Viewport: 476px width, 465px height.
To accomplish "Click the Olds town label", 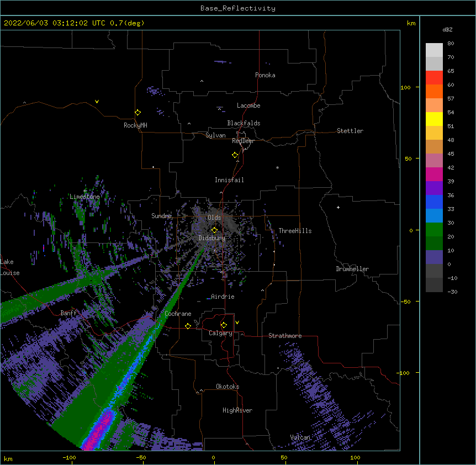I will coord(214,218).
